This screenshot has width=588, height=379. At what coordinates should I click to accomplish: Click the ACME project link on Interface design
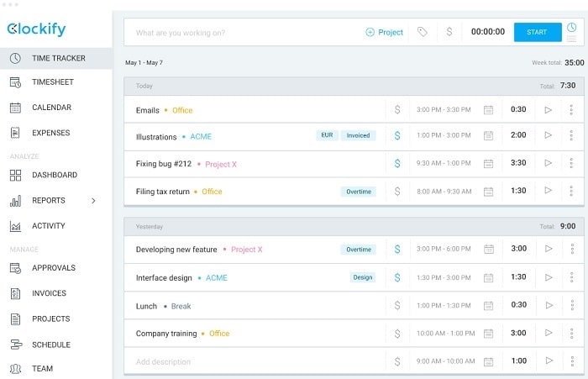pyautogui.click(x=217, y=277)
